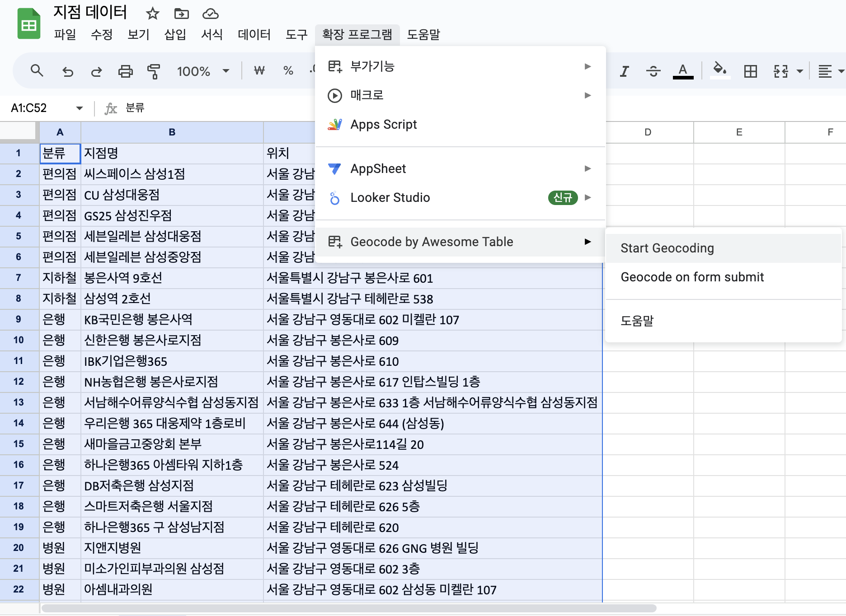846x616 pixels.
Task: Select column A header
Action: tap(60, 132)
